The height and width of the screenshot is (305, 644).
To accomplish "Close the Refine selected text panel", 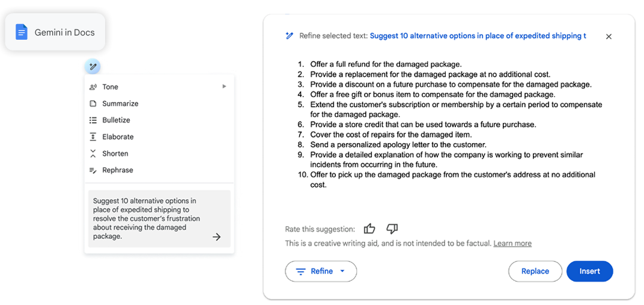I will point(609,37).
